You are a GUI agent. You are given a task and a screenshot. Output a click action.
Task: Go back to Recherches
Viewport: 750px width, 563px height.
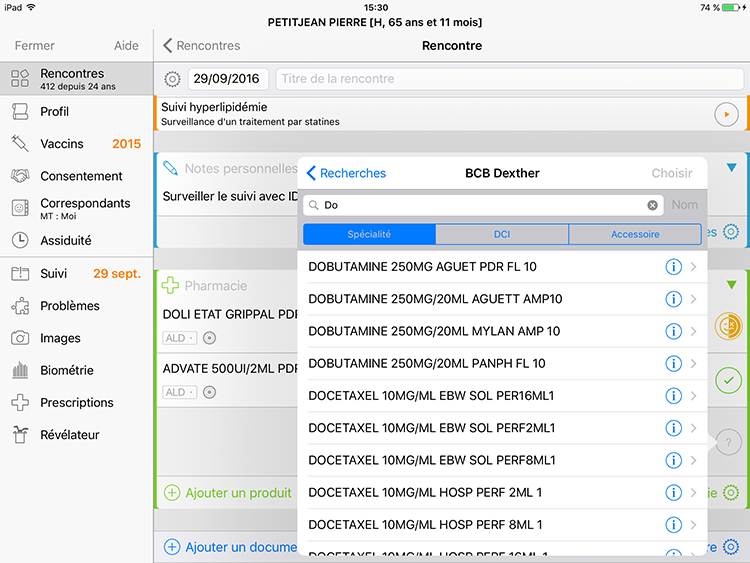point(346,173)
